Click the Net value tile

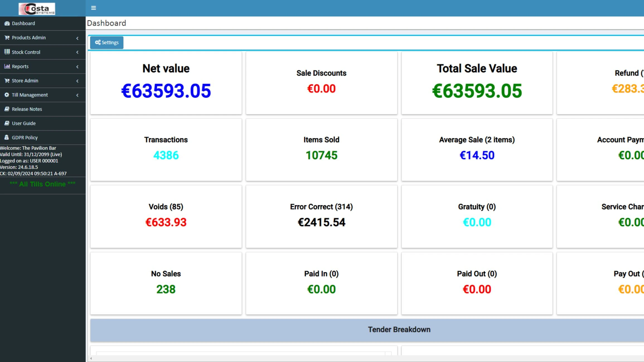(166, 83)
